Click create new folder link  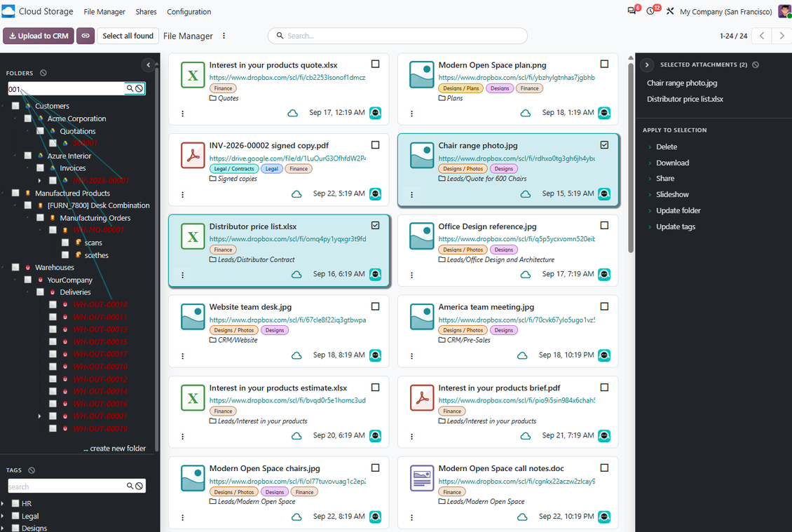(x=115, y=449)
